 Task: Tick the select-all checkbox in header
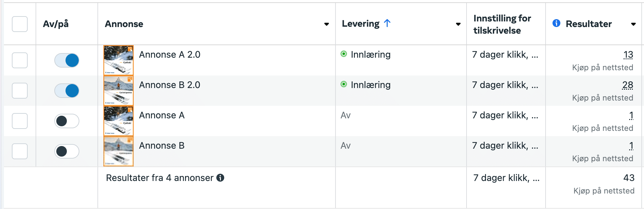(x=20, y=24)
